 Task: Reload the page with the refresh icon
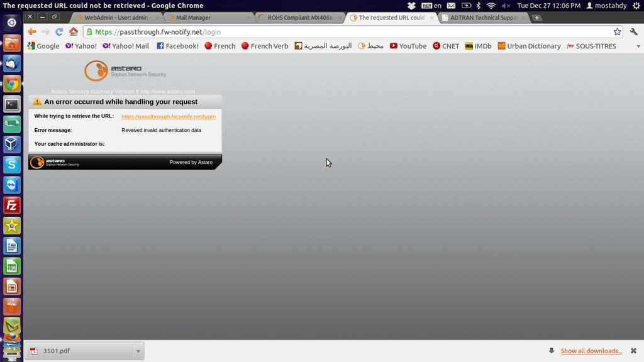click(x=59, y=31)
